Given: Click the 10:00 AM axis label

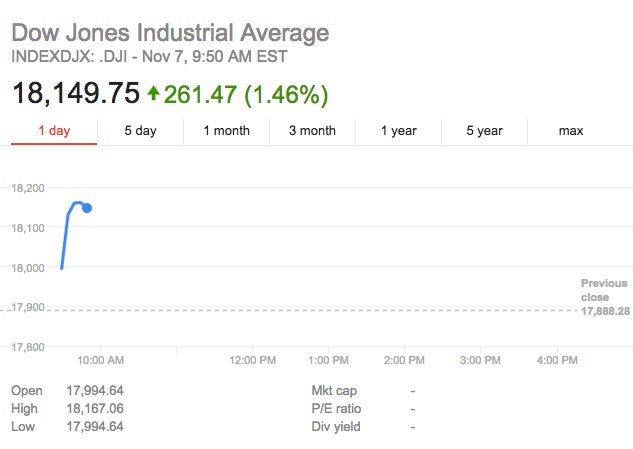Looking at the screenshot, I should pos(101,360).
